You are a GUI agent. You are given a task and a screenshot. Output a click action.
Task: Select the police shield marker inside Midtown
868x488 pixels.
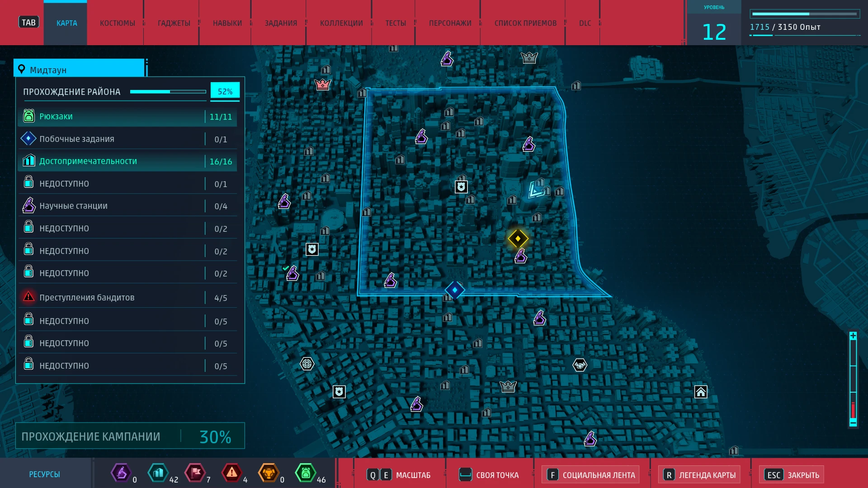461,187
